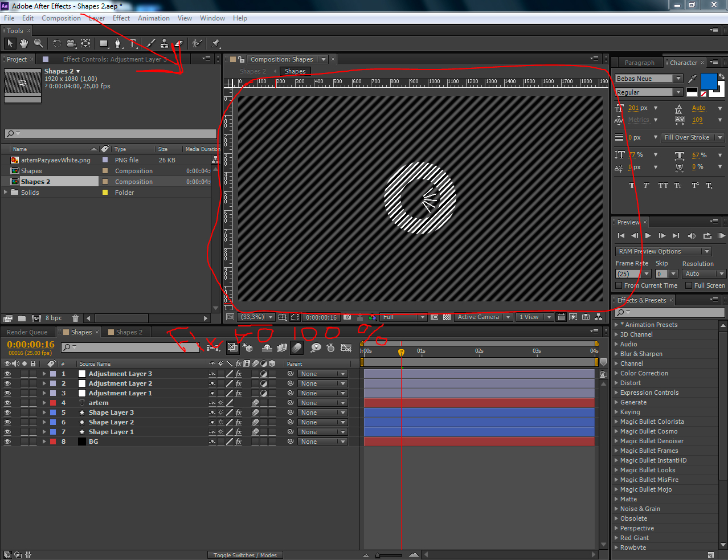Viewport: 728px width, 560px height.
Task: Open the Active Camera view dropdown
Action: (x=484, y=317)
